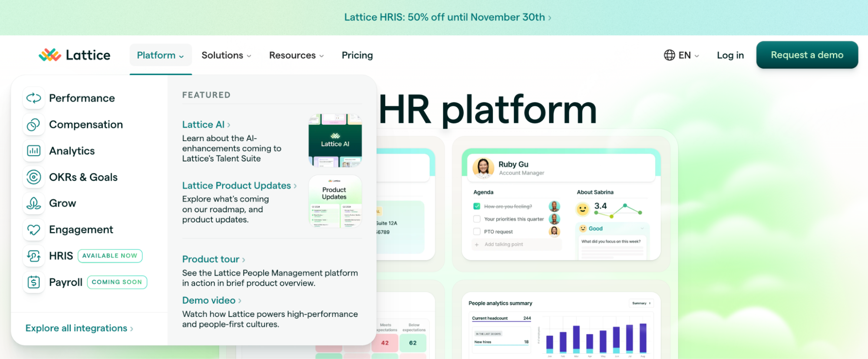The height and width of the screenshot is (359, 868).
Task: Select Compensation from the Platform menu
Action: coord(86,125)
